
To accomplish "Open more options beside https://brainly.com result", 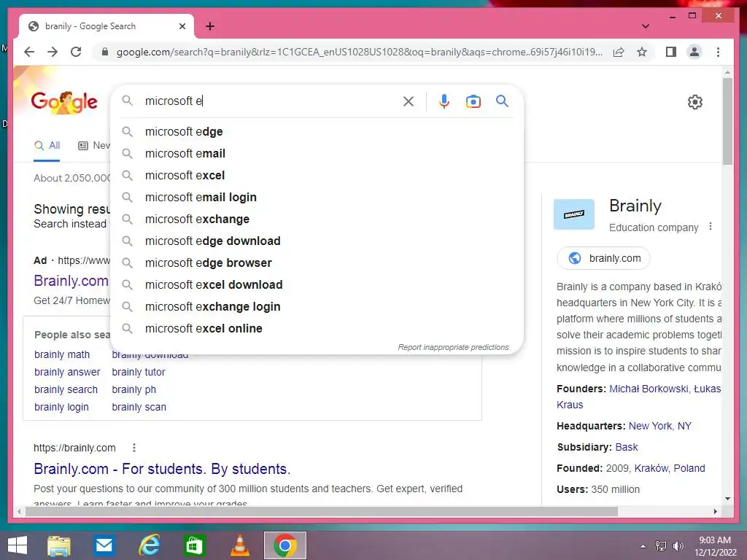I will click(134, 448).
